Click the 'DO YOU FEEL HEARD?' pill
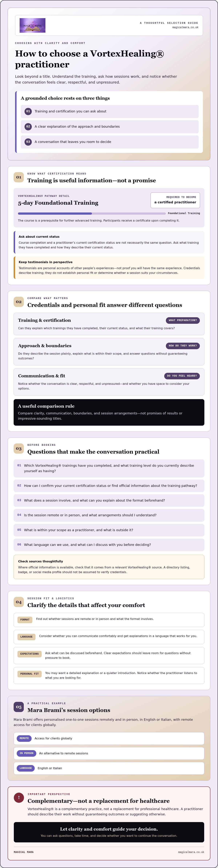218x868 pixels. pos(182,376)
